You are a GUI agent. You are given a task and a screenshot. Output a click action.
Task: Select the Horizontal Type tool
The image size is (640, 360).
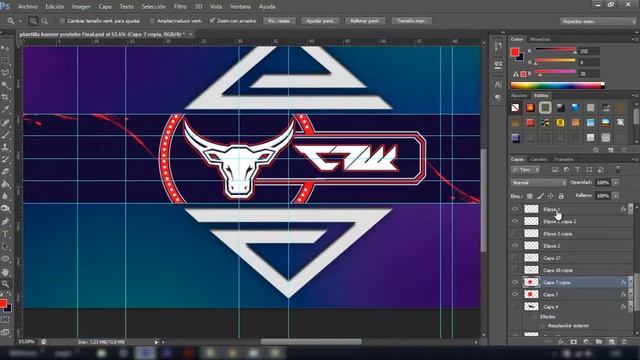5,234
